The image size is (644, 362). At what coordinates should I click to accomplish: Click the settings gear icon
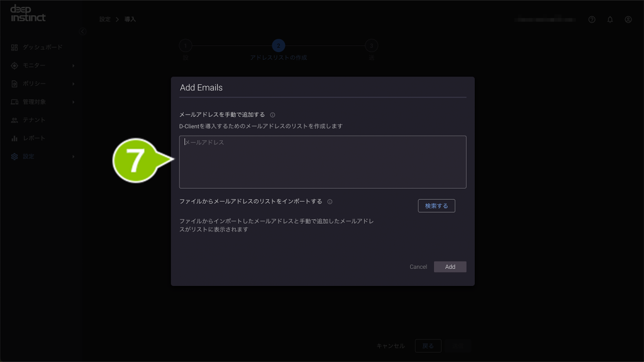tap(14, 156)
